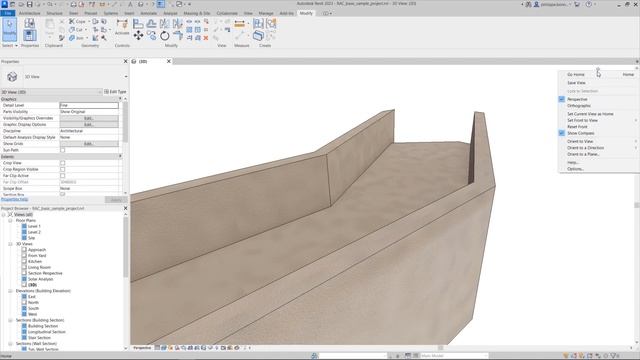Screen dimensions: 640x360
Task: Open the Annotate ribbon tab
Action: coord(148,13)
